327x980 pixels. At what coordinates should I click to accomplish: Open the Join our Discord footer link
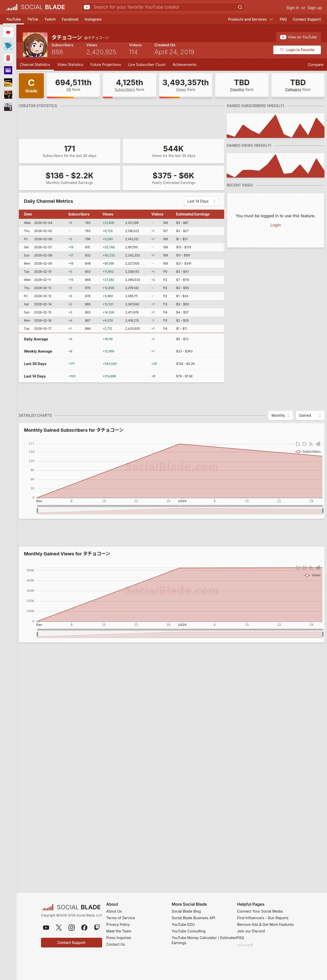[x=251, y=931]
